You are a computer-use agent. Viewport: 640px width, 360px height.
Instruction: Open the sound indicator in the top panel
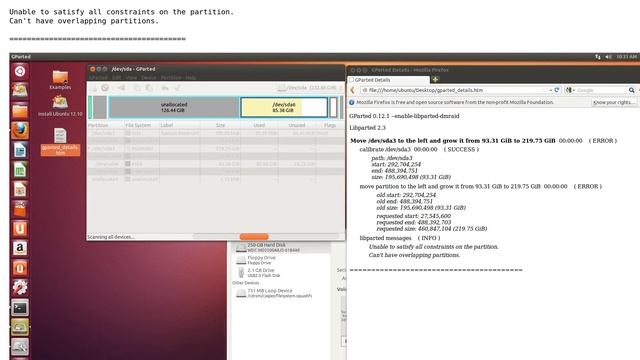pyautogui.click(x=608, y=57)
